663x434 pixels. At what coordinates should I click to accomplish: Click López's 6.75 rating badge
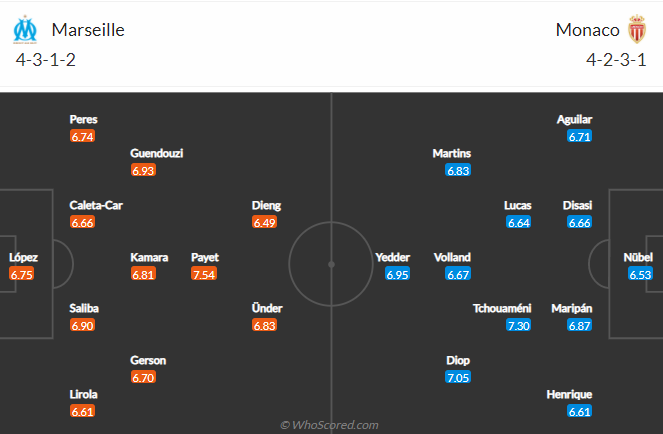point(22,274)
